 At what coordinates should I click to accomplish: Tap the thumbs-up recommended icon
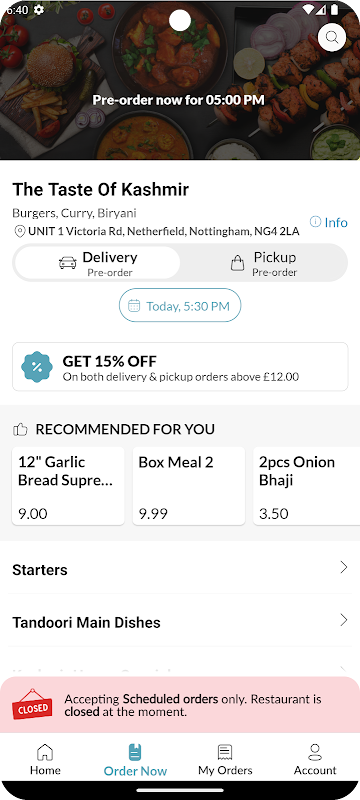20,430
